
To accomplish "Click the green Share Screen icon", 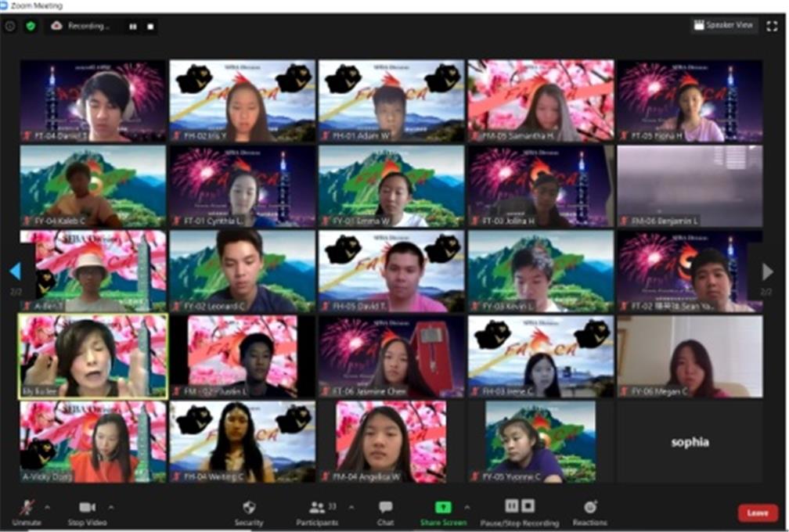I will [443, 507].
